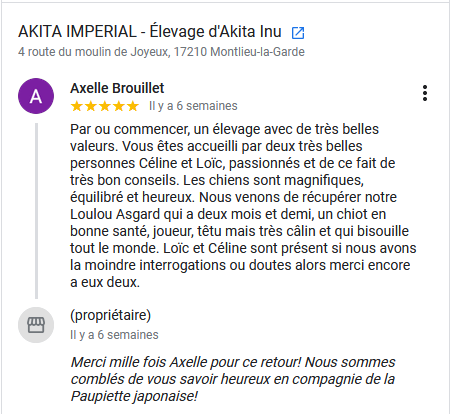Screen dimensions: 451x414
Task: Click the review line mentioning Loulou Asgard
Action: pos(228,214)
